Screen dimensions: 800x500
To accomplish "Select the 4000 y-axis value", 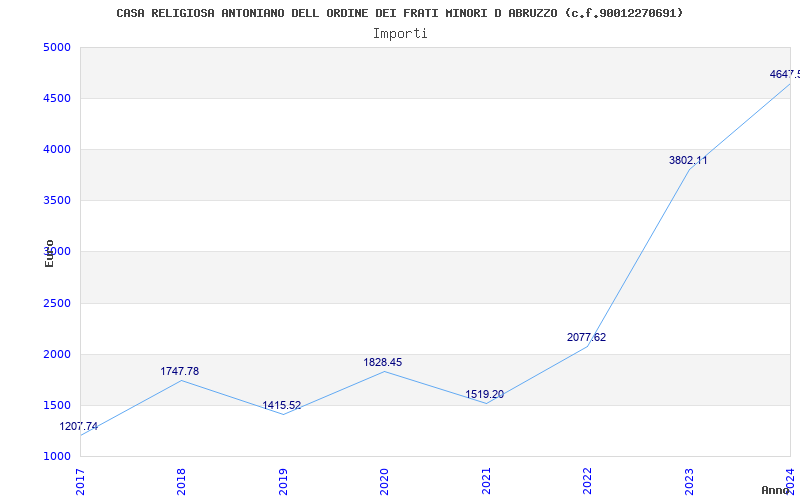I will (57, 149).
